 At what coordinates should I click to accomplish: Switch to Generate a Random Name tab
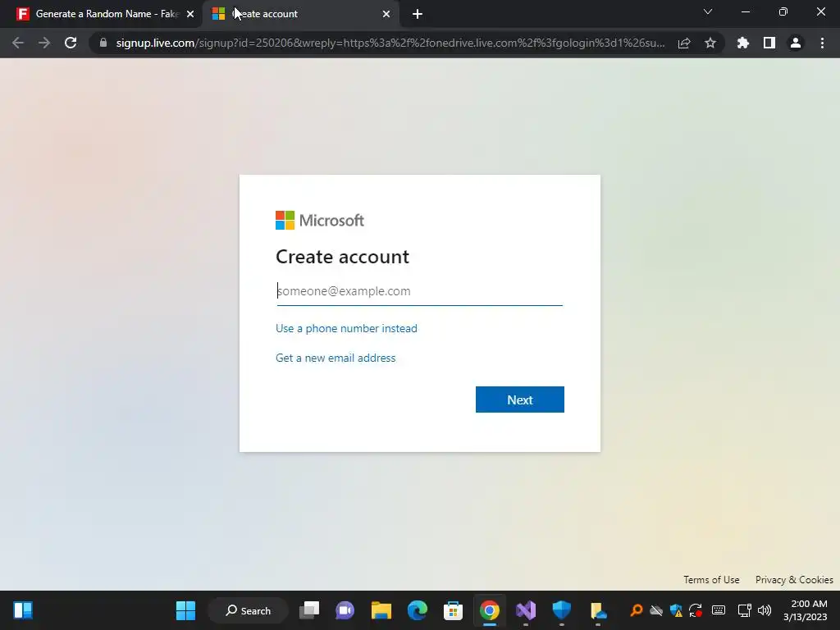(x=101, y=14)
